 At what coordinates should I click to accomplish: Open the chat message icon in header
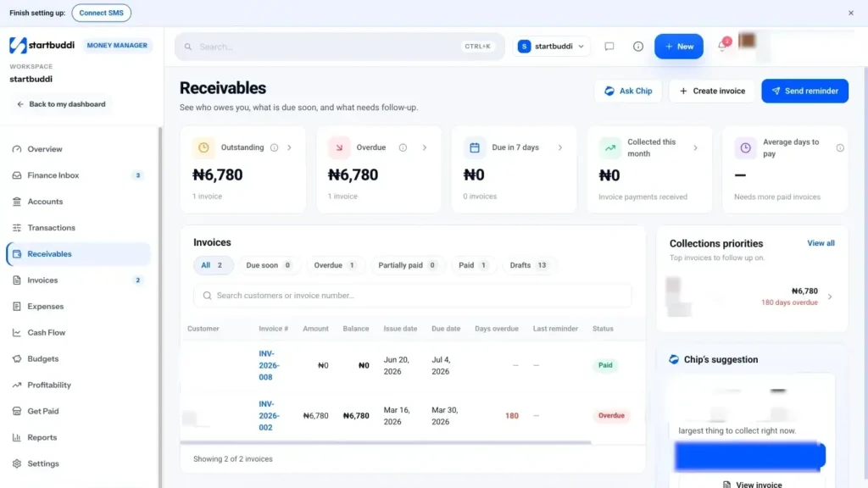point(609,47)
